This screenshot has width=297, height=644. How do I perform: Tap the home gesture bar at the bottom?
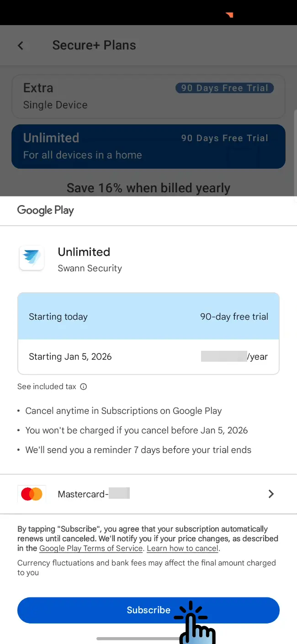[137, 638]
